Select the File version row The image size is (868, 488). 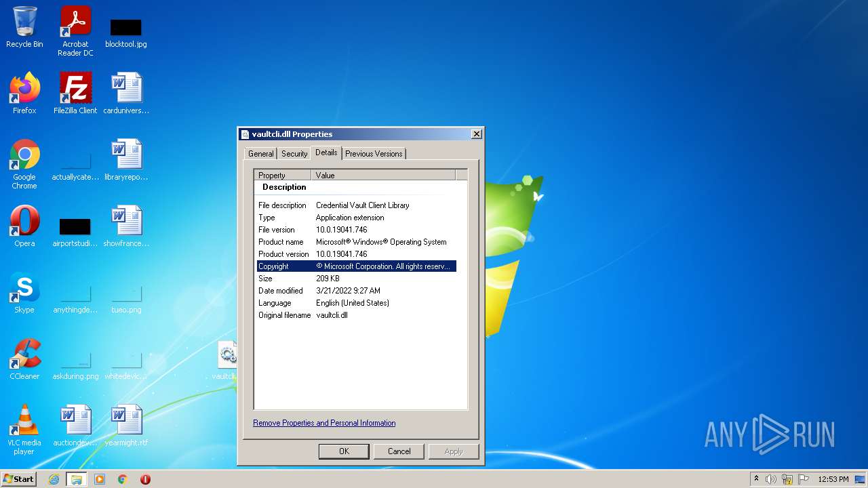(x=357, y=230)
